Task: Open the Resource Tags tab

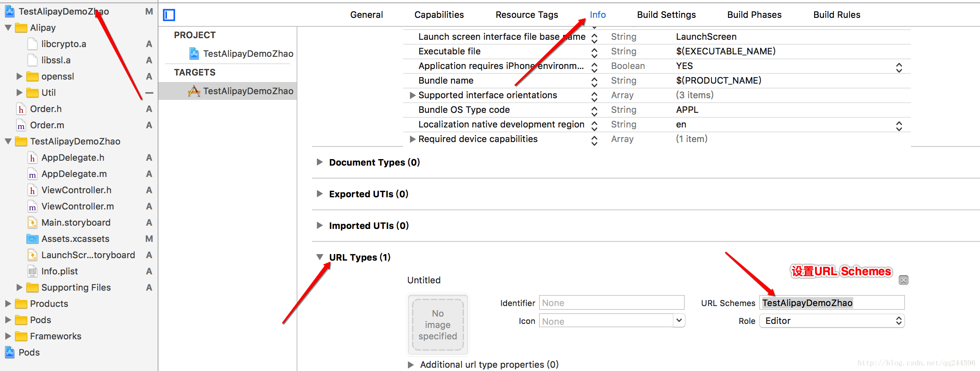Action: click(527, 15)
